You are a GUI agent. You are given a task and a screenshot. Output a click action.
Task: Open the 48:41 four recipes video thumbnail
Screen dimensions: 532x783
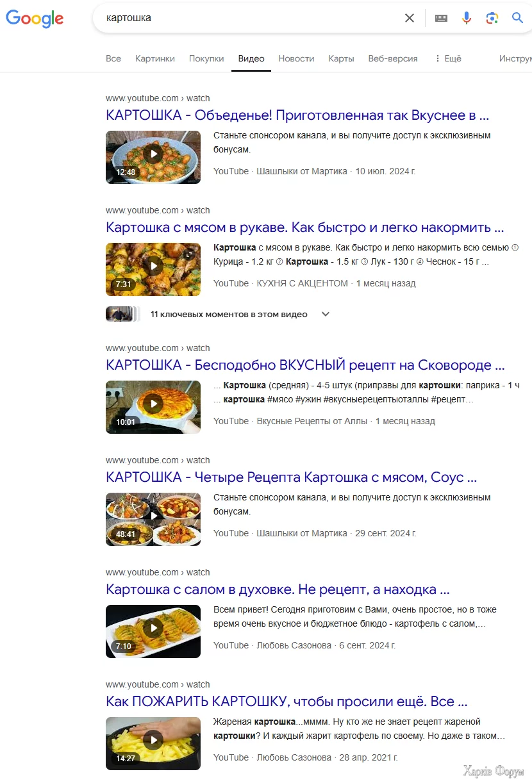click(x=153, y=519)
